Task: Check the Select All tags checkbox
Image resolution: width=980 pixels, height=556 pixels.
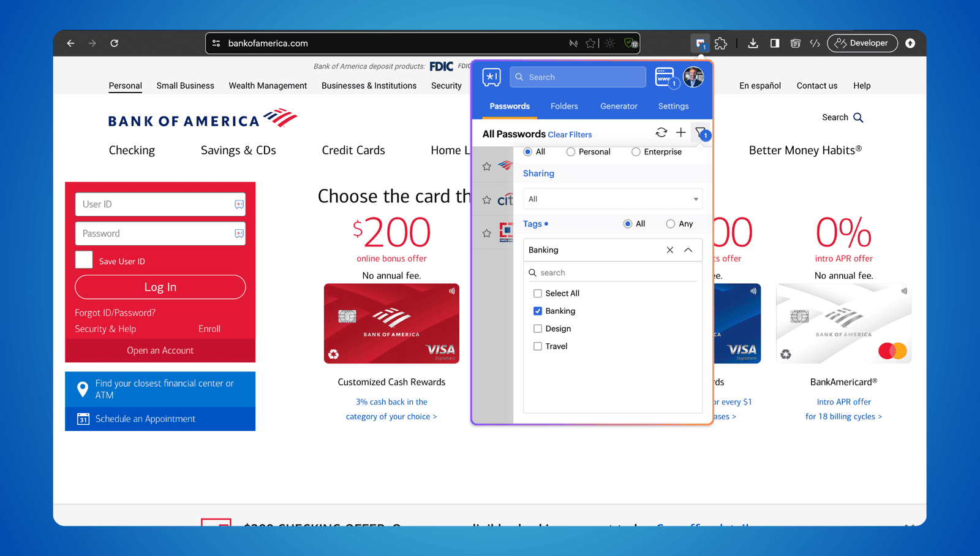Action: [x=538, y=293]
